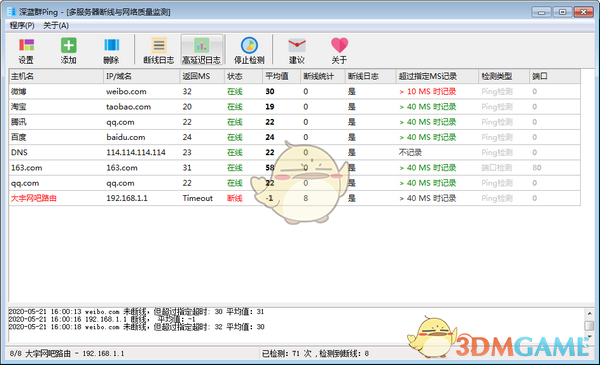Click the app icon in title bar
The image size is (600, 365).
pos(12,12)
